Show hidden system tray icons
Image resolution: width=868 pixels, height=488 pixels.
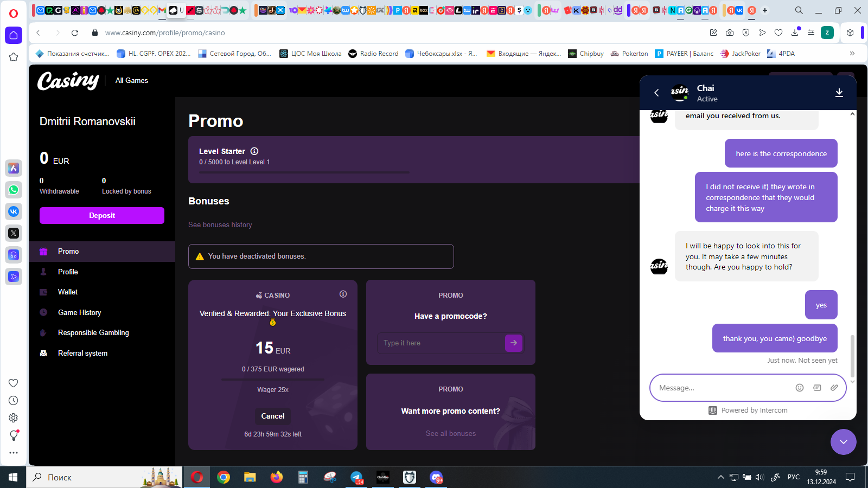(x=720, y=477)
